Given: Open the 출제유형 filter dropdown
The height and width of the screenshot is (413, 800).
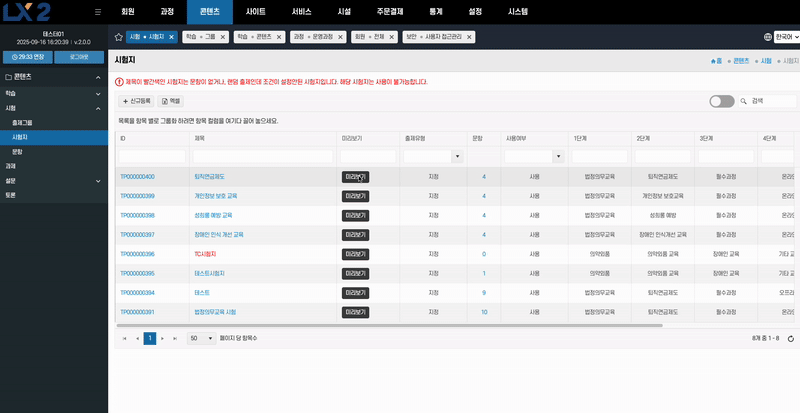Looking at the screenshot, I should 457,157.
